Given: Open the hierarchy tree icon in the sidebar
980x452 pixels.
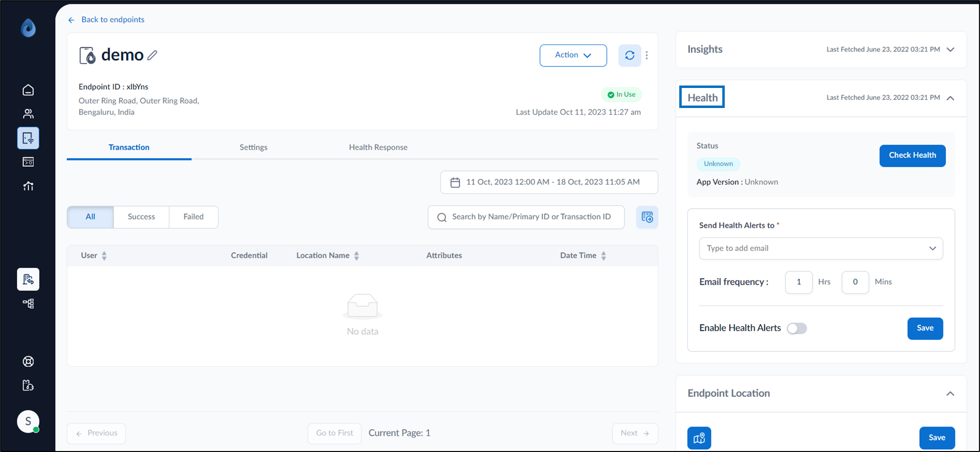Looking at the screenshot, I should (x=28, y=303).
